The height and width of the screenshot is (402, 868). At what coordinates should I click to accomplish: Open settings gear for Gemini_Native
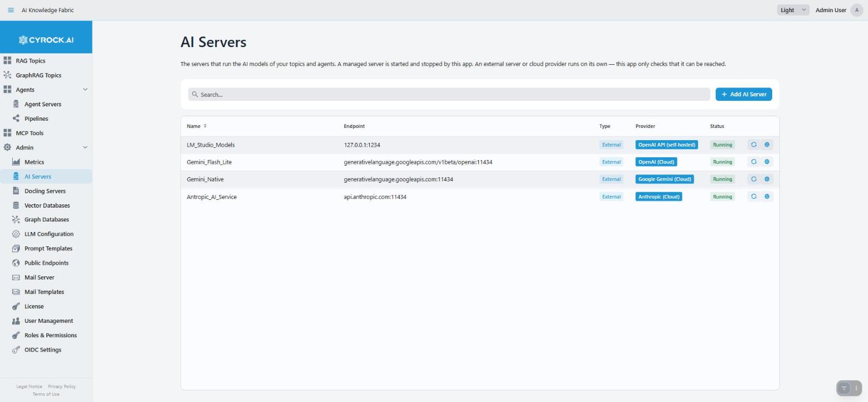(767, 179)
